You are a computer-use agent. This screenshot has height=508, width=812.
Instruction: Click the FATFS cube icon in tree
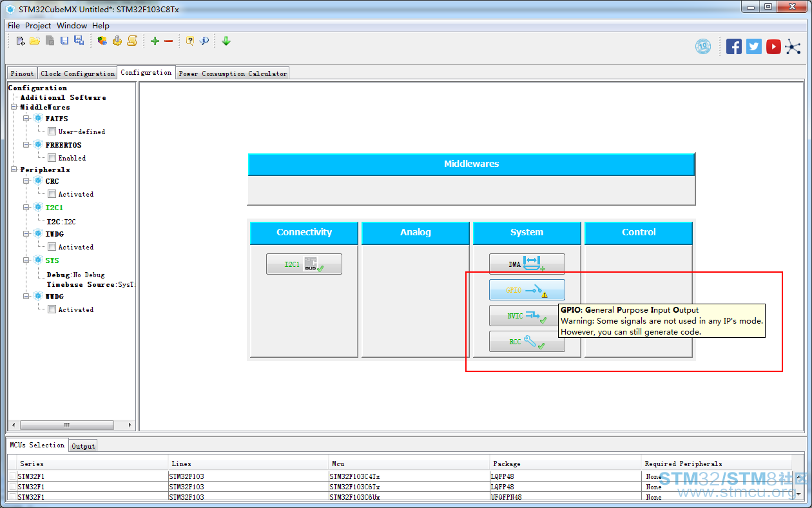coord(38,119)
